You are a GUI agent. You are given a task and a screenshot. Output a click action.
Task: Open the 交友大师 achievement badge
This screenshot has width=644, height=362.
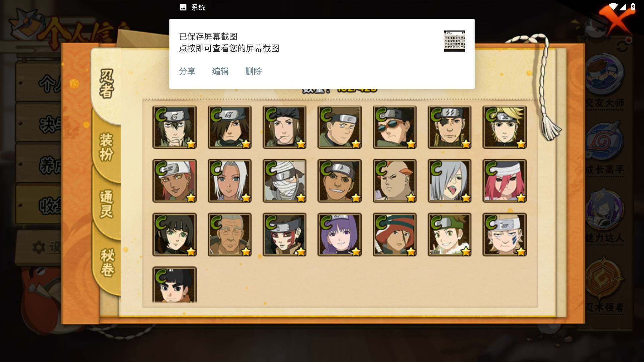pyautogui.click(x=605, y=82)
